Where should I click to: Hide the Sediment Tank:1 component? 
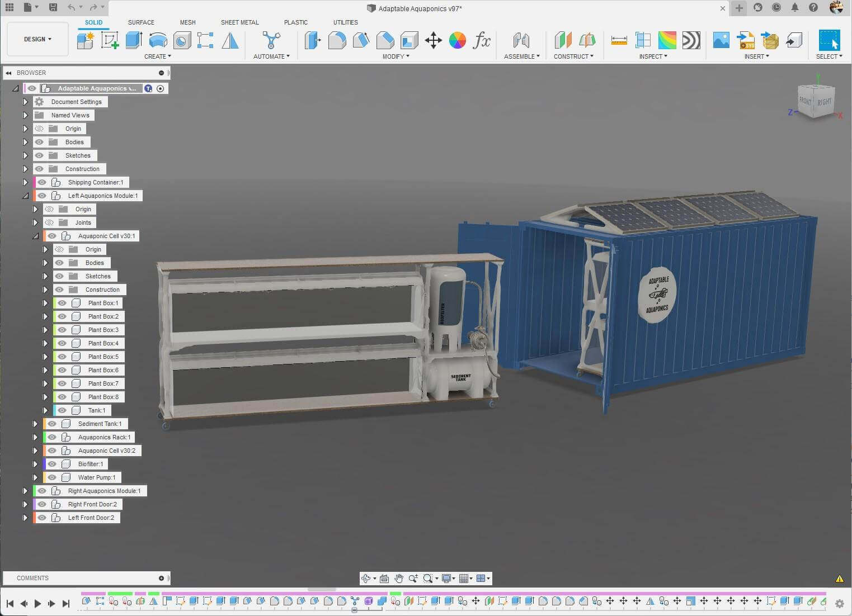tap(51, 423)
